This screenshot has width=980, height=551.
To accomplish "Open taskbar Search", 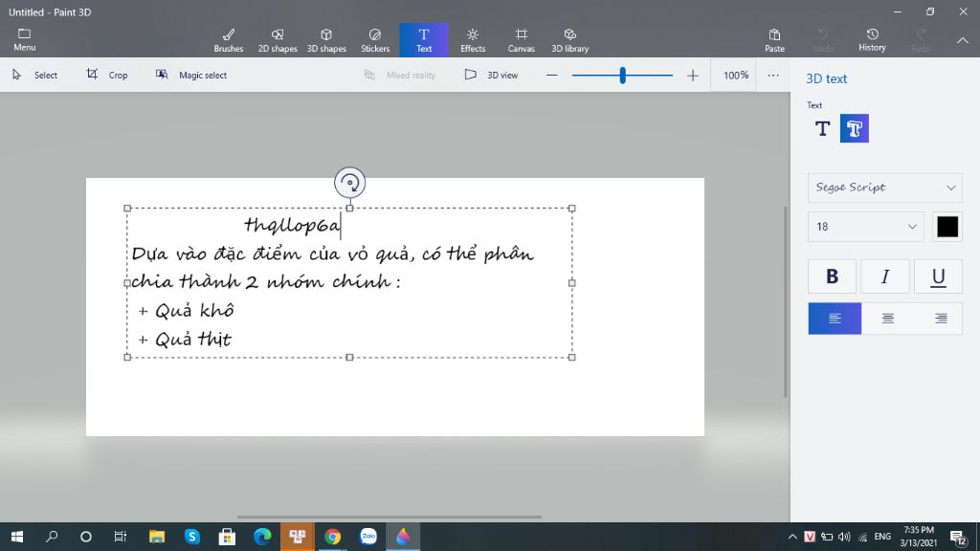I will point(52,537).
